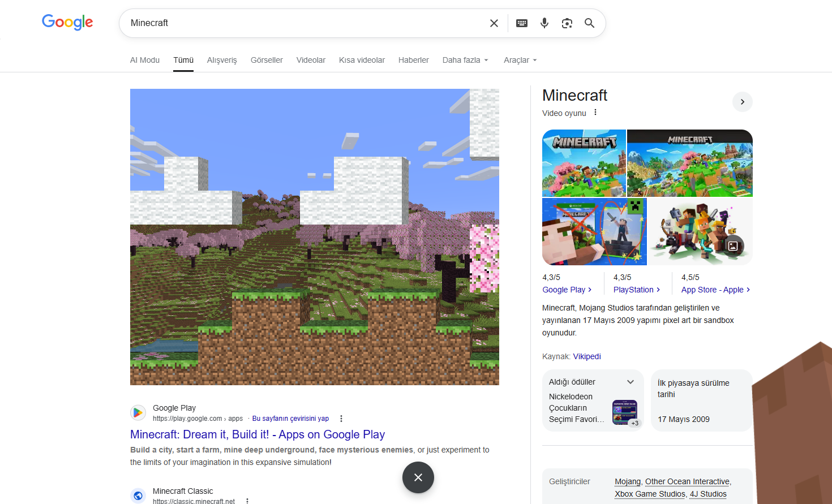The height and width of the screenshot is (504, 832).
Task: Click the 'Minecraft' knowledge panel title
Action: (574, 95)
